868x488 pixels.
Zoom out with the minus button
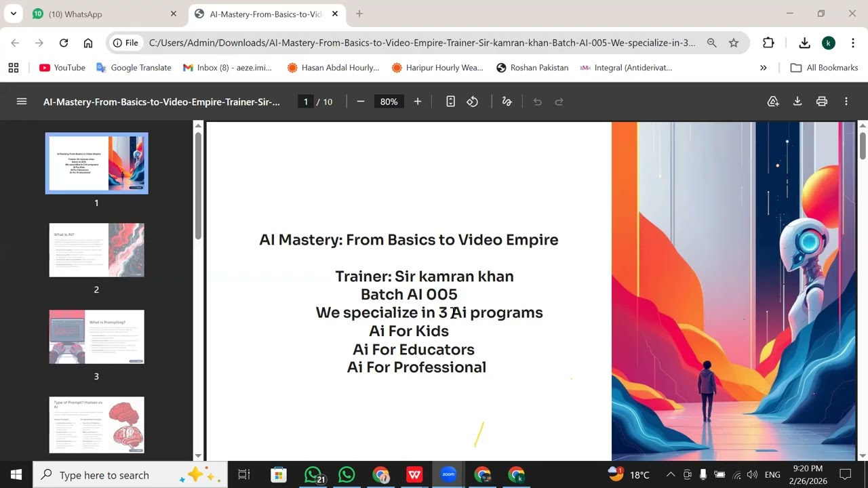361,102
